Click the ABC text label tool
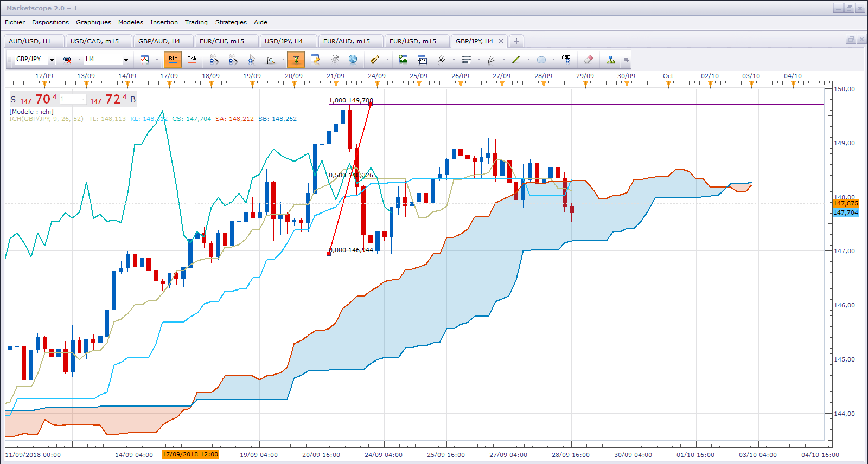The height and width of the screenshot is (464, 868). tap(566, 60)
